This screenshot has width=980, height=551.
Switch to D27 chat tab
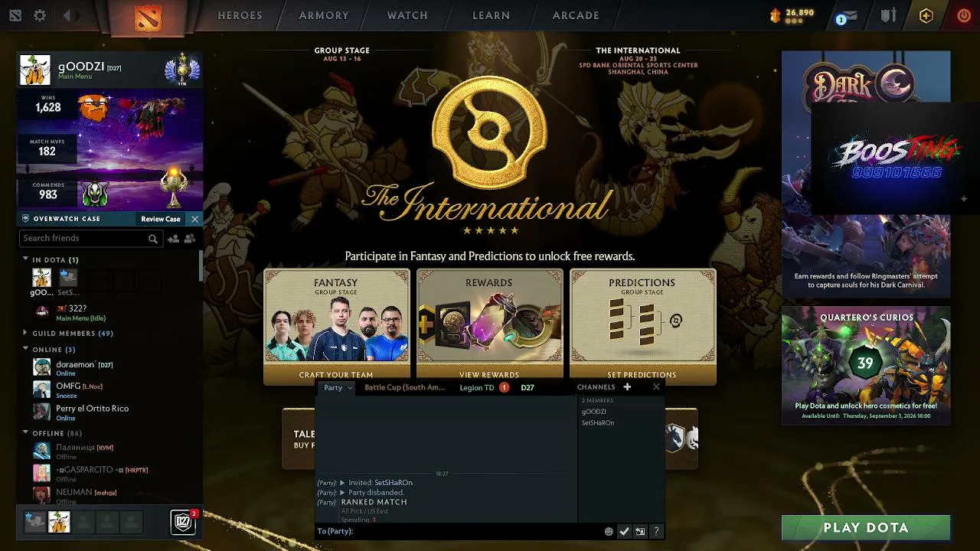pos(528,387)
